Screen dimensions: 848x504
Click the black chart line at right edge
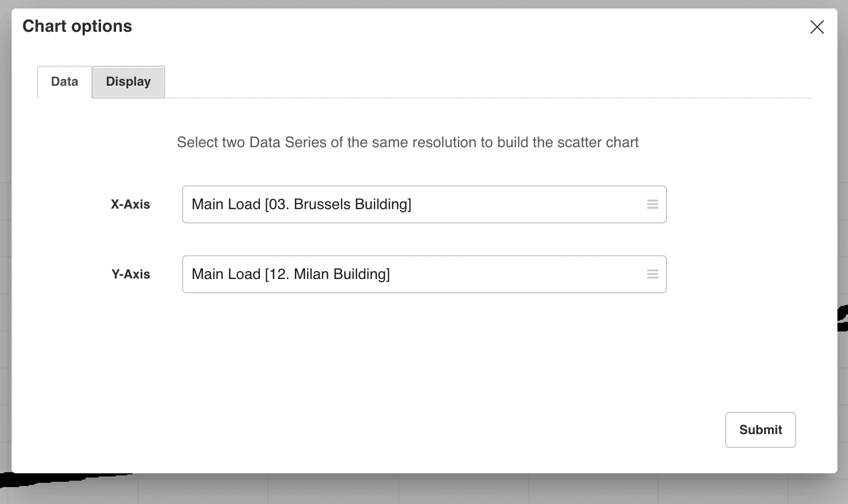(x=843, y=319)
